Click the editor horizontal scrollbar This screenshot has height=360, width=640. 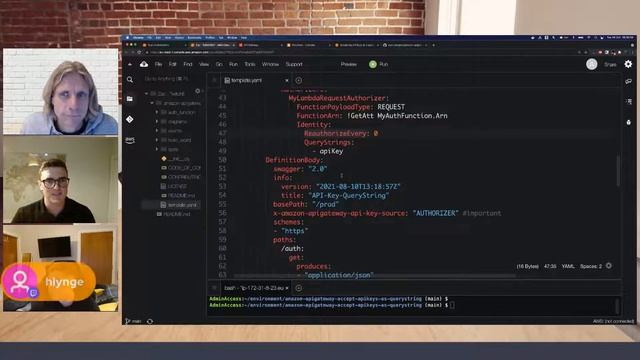[x=375, y=276]
